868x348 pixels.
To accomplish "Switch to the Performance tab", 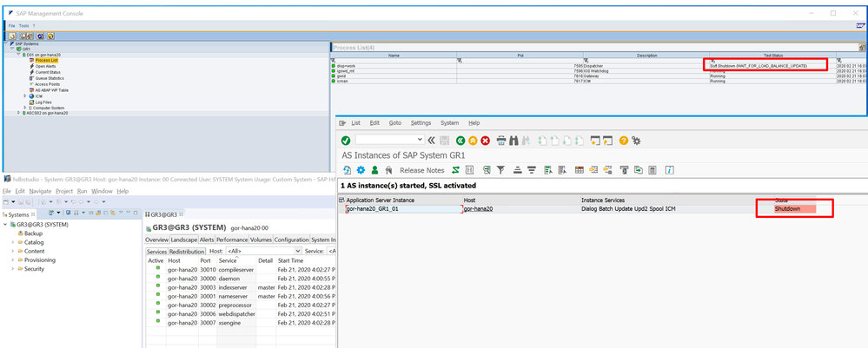I will [232, 240].
